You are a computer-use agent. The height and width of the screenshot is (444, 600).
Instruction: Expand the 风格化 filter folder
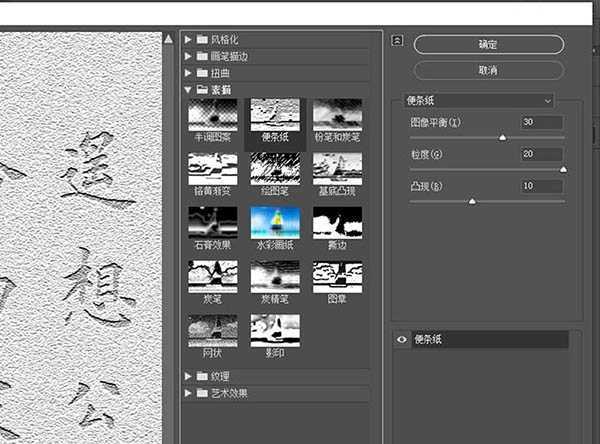(x=191, y=40)
